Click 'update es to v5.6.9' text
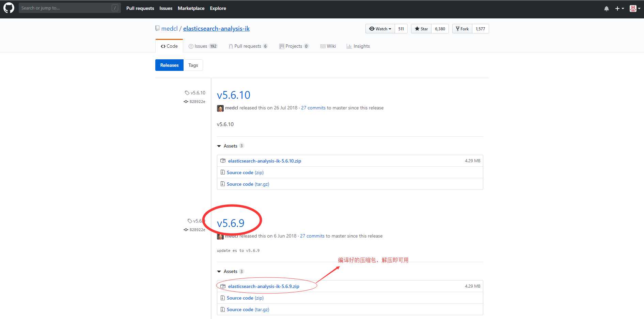The width and height of the screenshot is (644, 319). coord(238,250)
